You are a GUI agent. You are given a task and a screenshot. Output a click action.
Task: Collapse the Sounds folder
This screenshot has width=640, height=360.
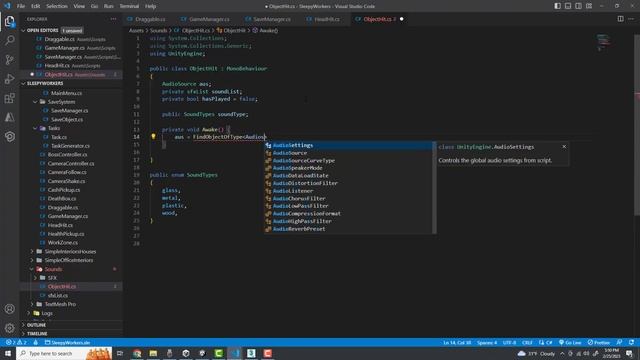tap(32, 269)
